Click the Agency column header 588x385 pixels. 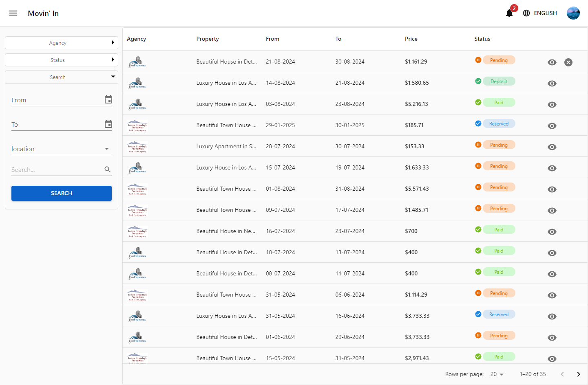pos(136,39)
